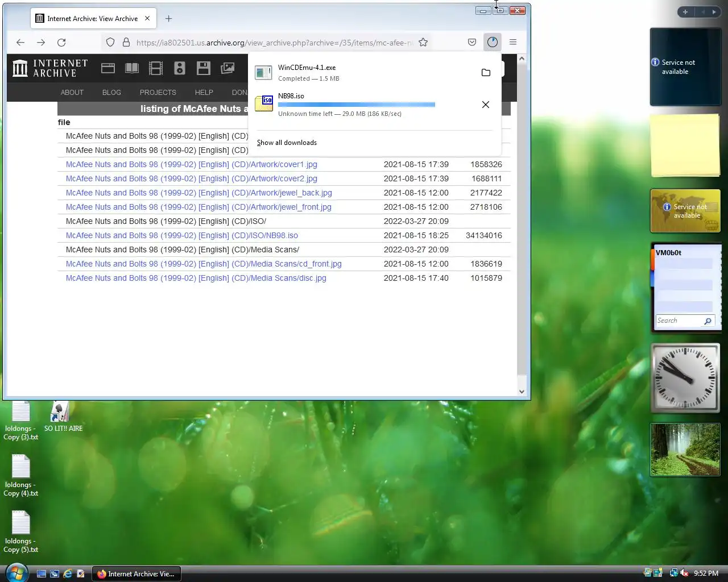Bookmark this page with the star icon
This screenshot has height=582, width=728.
[x=423, y=42]
